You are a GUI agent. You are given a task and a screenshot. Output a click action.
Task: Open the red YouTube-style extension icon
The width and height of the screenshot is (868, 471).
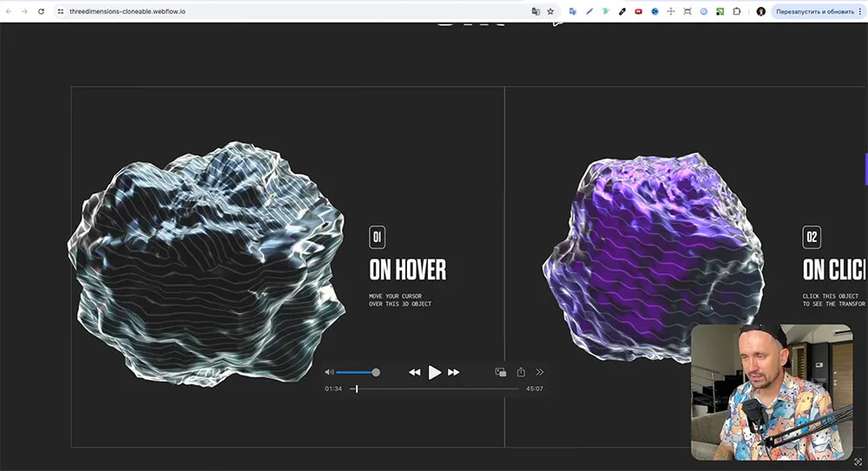pos(638,11)
